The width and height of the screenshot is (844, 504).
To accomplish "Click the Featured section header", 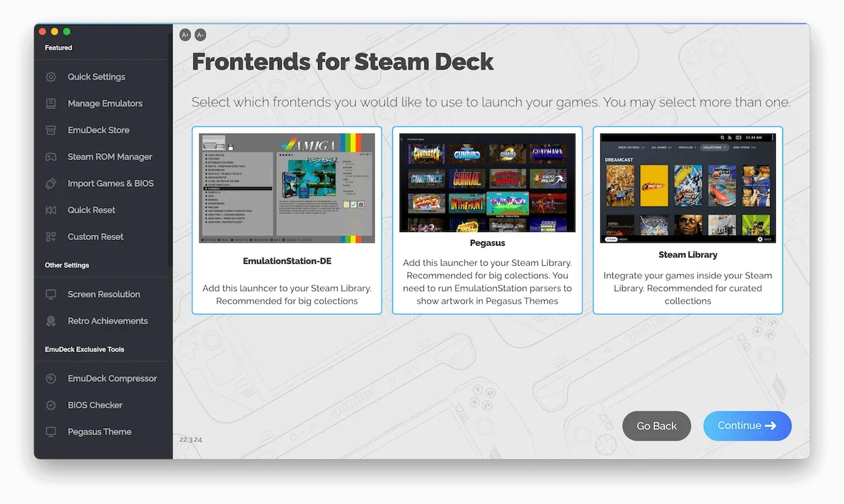I will 58,48.
